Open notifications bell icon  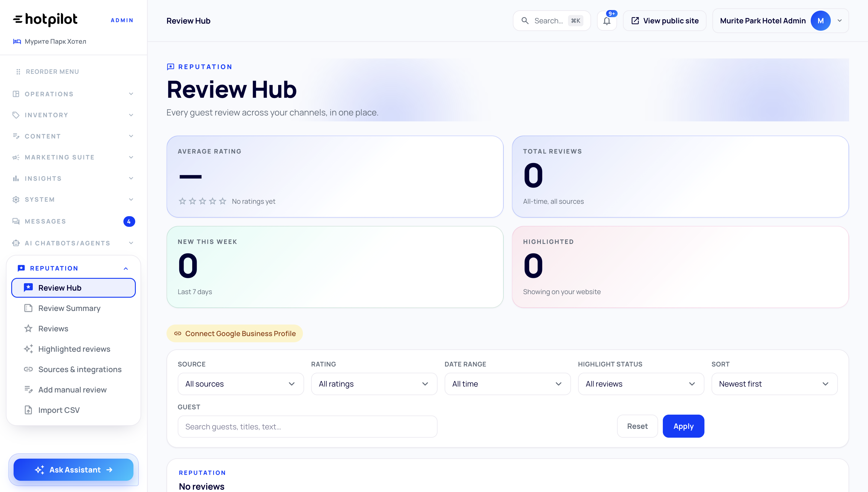tap(607, 21)
